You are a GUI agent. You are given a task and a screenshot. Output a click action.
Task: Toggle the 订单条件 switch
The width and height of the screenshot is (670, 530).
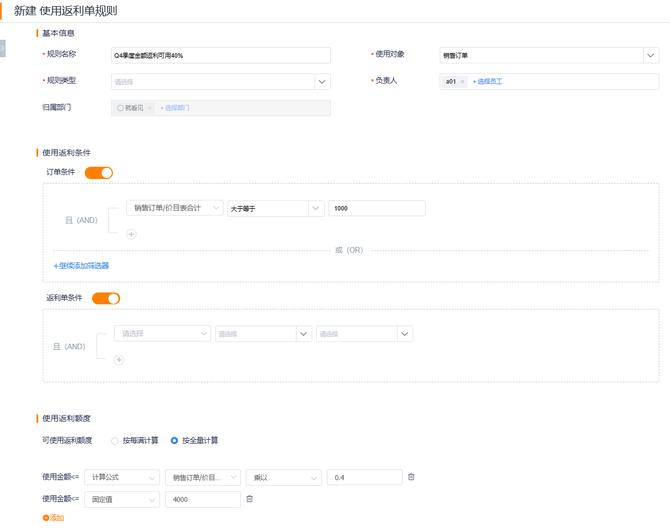click(x=99, y=173)
